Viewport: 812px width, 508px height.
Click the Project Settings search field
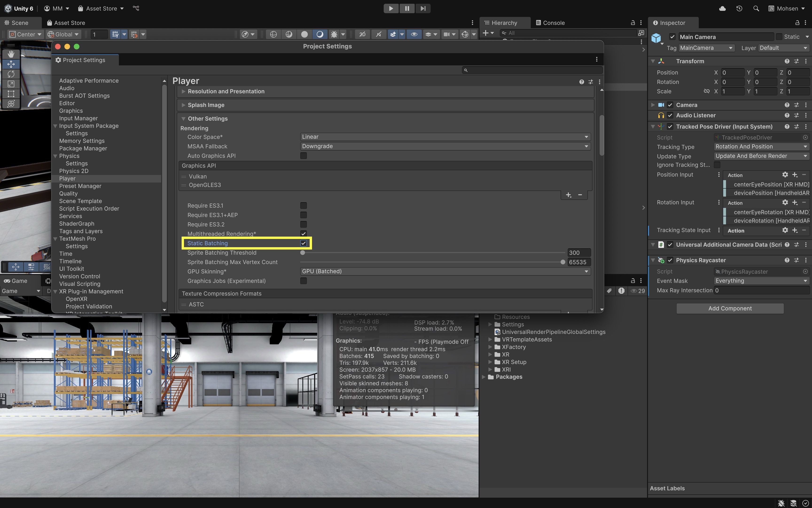[532, 70]
